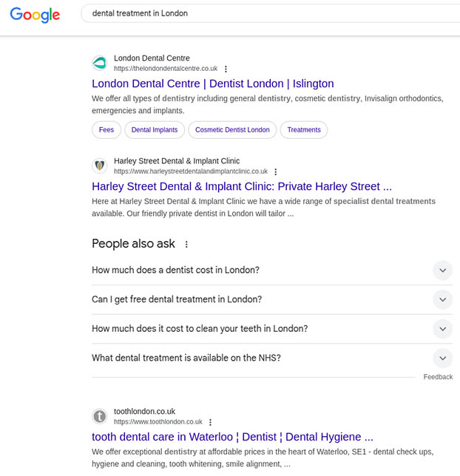
Task: Open three-dot menu beside harleystreetdentalandimplantclinic.co.uk URL
Action: 276,171
